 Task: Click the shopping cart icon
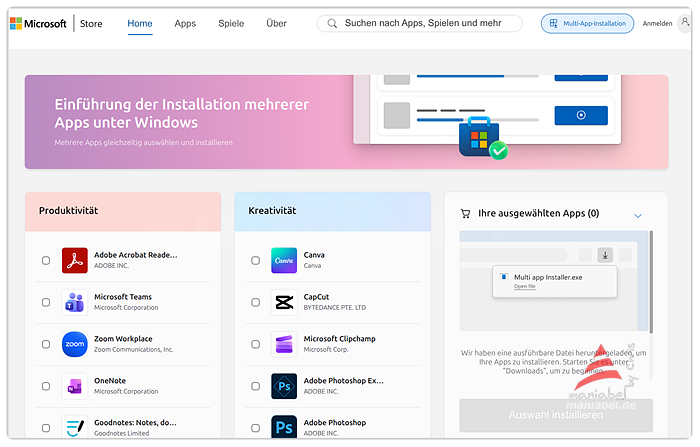[465, 214]
